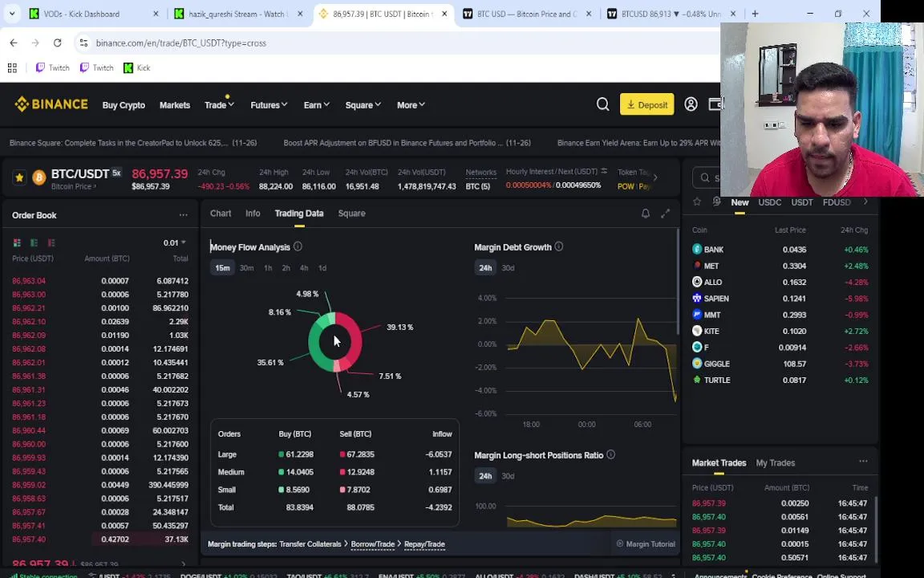The height and width of the screenshot is (578, 924).
Task: Select 2h money flow interval
Action: pyautogui.click(x=286, y=268)
